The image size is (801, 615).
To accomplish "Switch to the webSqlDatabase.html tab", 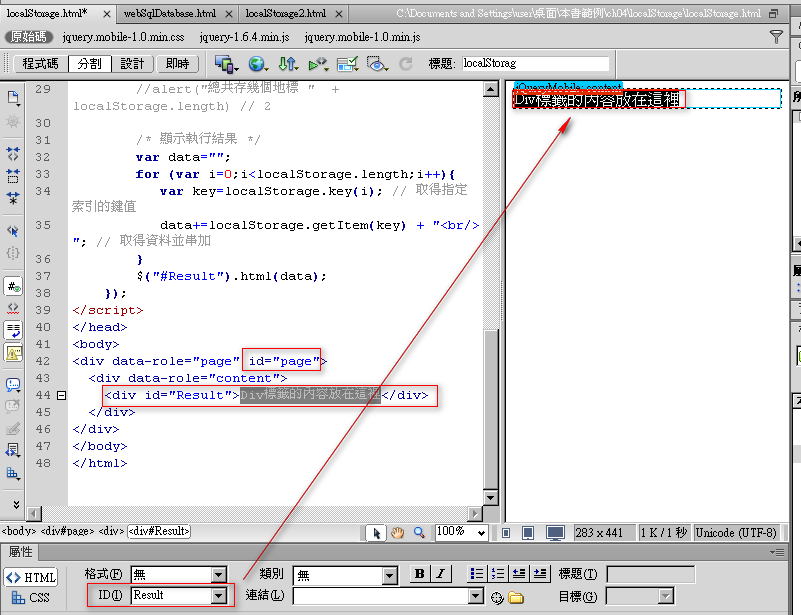I will [x=170, y=14].
